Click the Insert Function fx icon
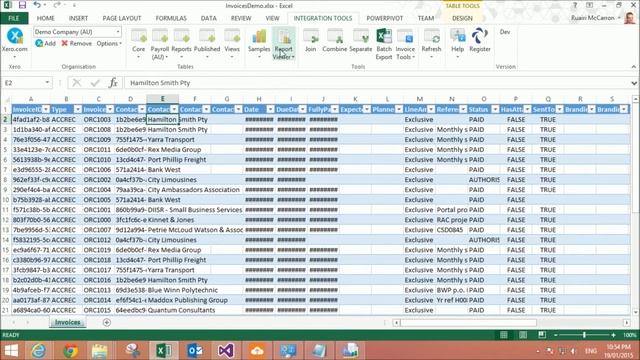 [113, 83]
